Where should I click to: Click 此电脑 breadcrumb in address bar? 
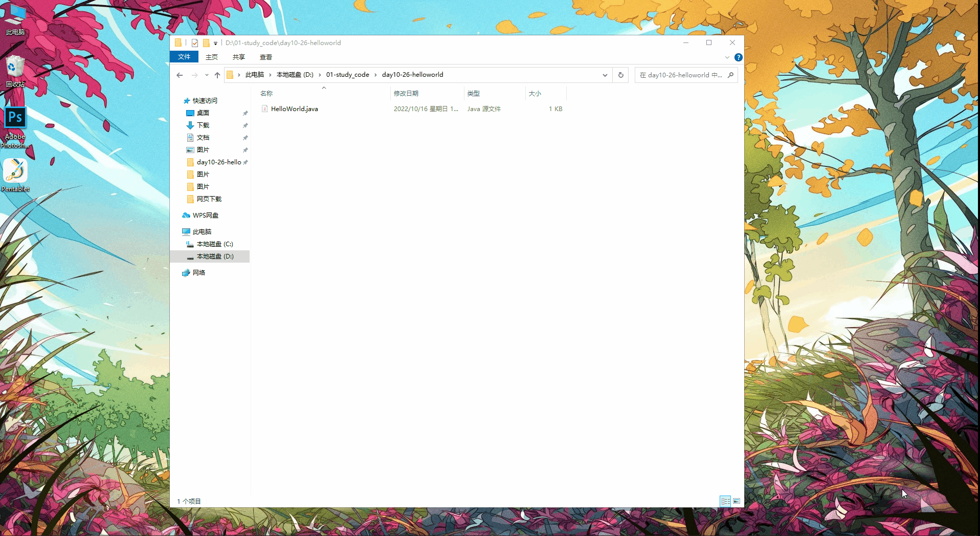(x=254, y=75)
